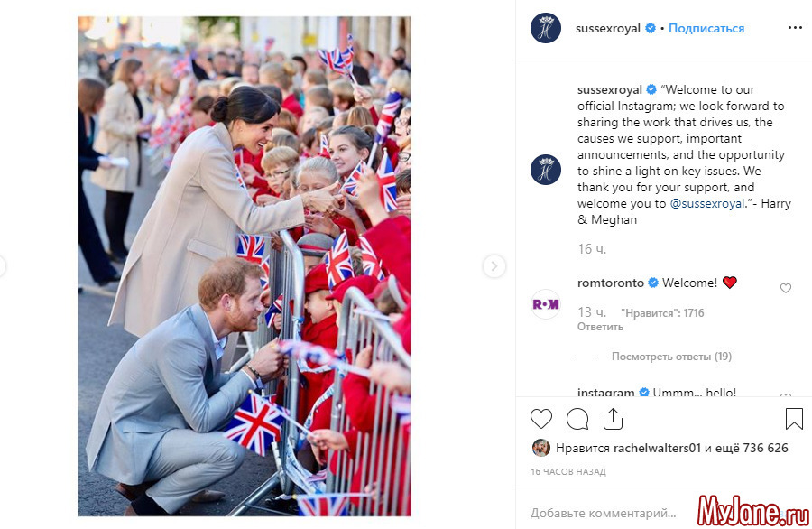Open romtoronto profile picture

point(546,304)
